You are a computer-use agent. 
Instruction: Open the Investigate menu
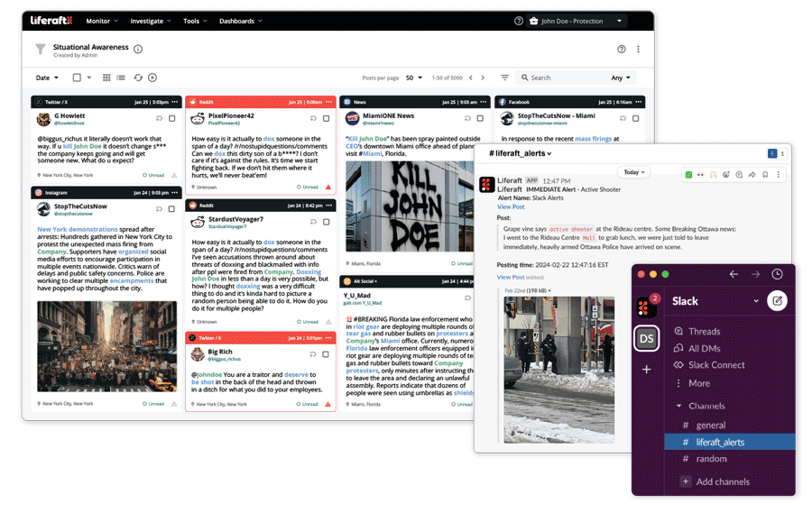click(x=151, y=22)
